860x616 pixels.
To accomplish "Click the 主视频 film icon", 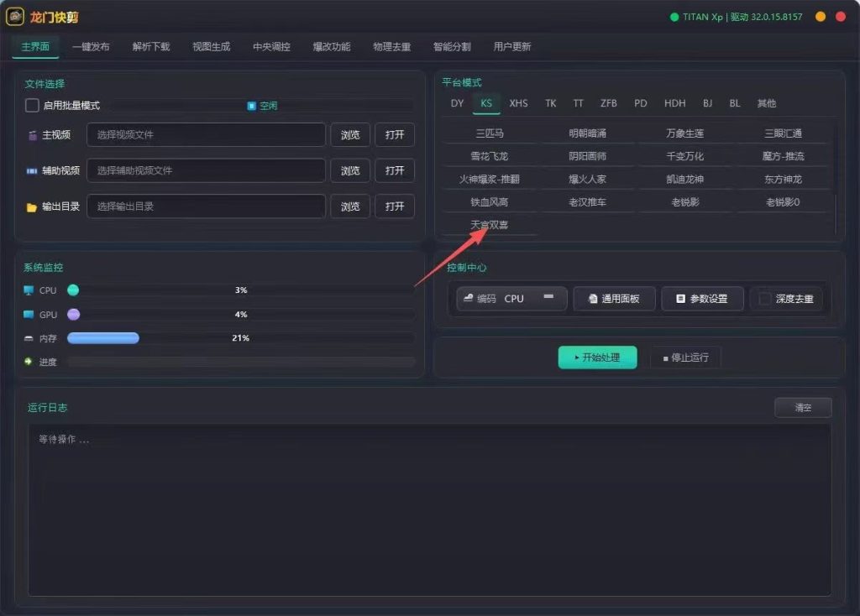I will 33,135.
